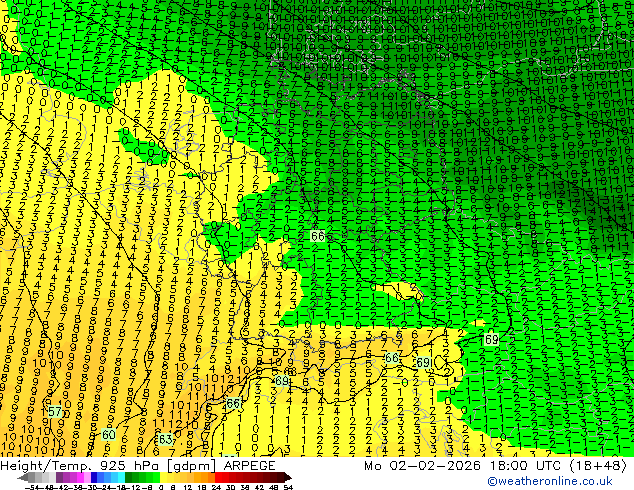This screenshot has height=490, width=634.
Task: Open the weatheronline.co.uk copyright link
Action: tap(550, 481)
